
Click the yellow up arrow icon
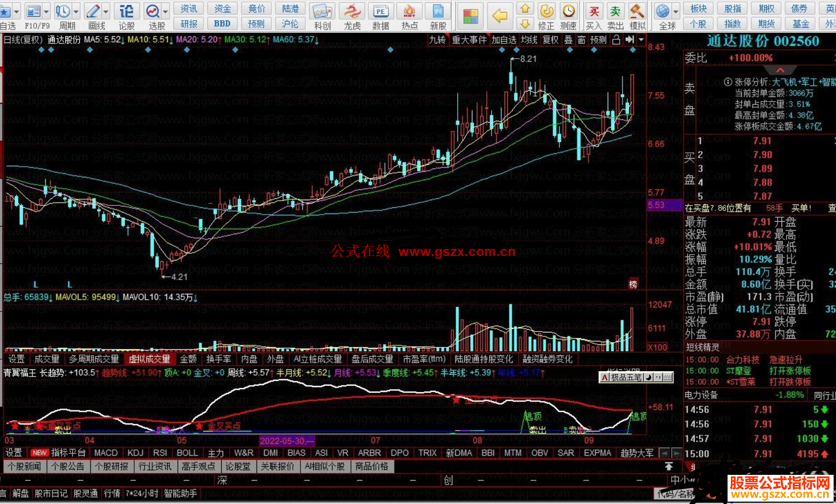tap(525, 9)
